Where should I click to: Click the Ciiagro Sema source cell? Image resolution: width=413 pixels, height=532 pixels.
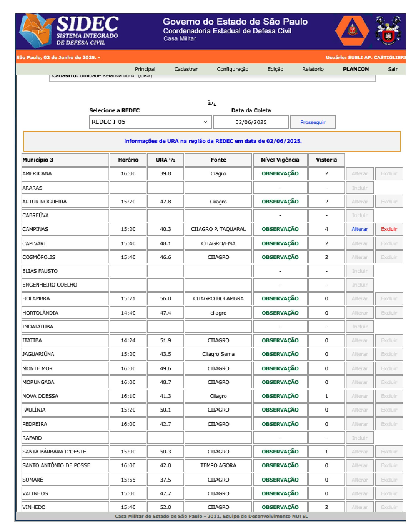click(x=218, y=354)
